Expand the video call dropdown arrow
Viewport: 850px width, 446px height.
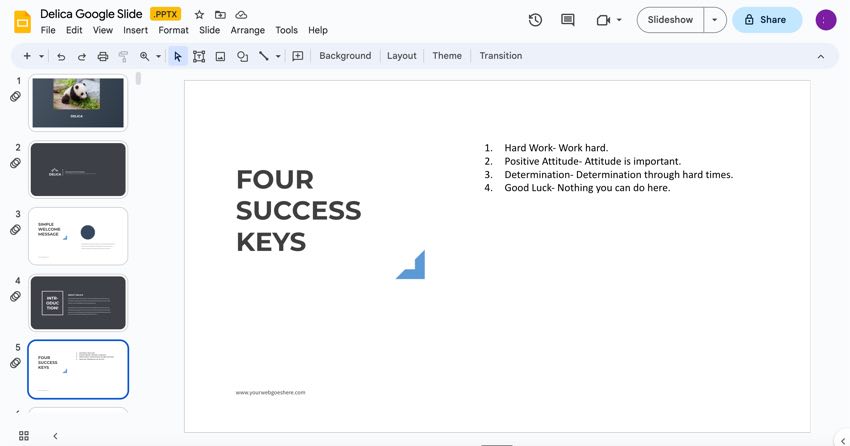coord(619,20)
